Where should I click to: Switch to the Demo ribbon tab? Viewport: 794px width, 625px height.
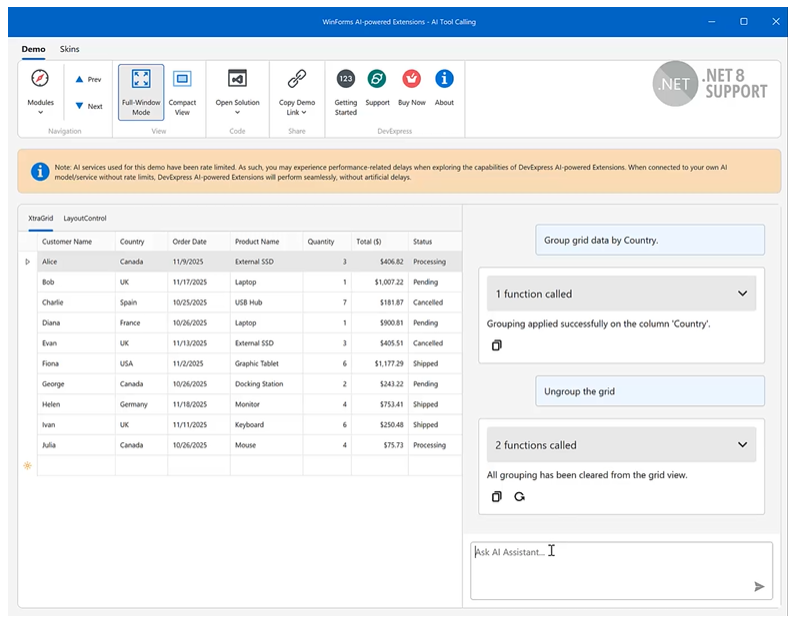[x=33, y=49]
